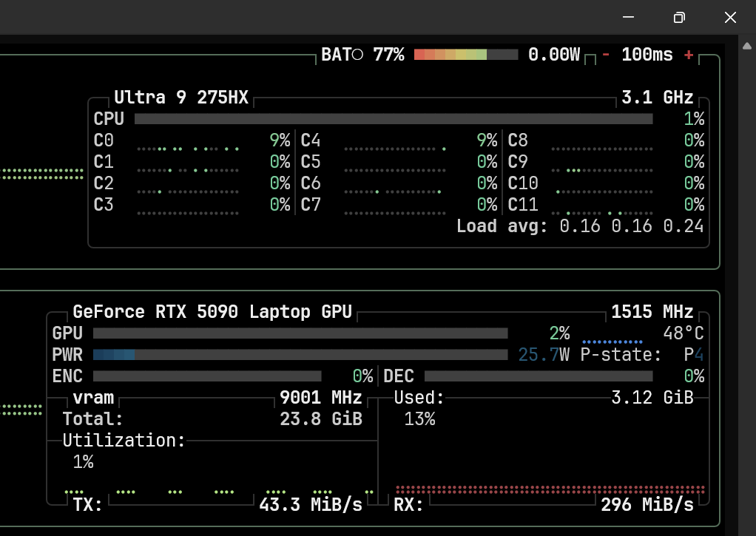
Task: Click the 9001 MHz vram clock
Action: coord(320,398)
